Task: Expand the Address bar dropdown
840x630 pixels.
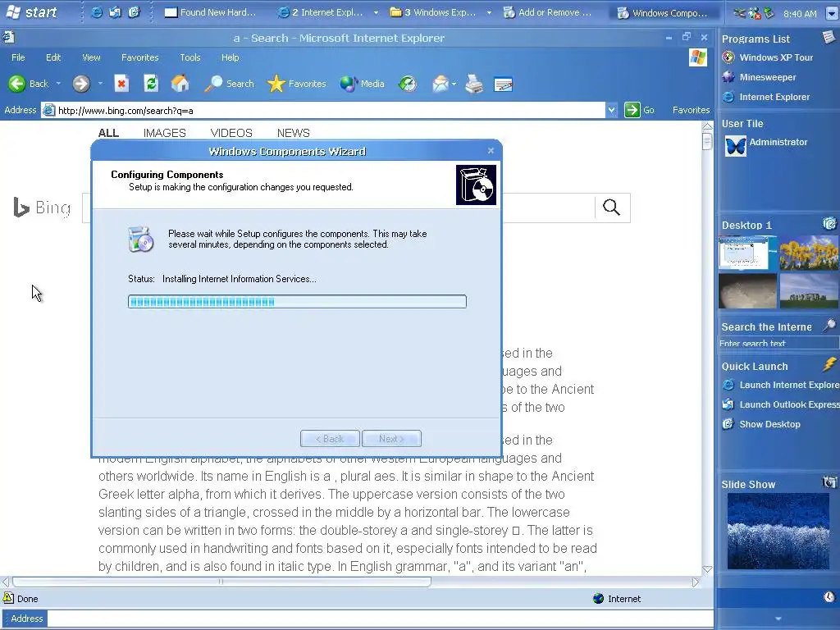Action: (x=611, y=111)
